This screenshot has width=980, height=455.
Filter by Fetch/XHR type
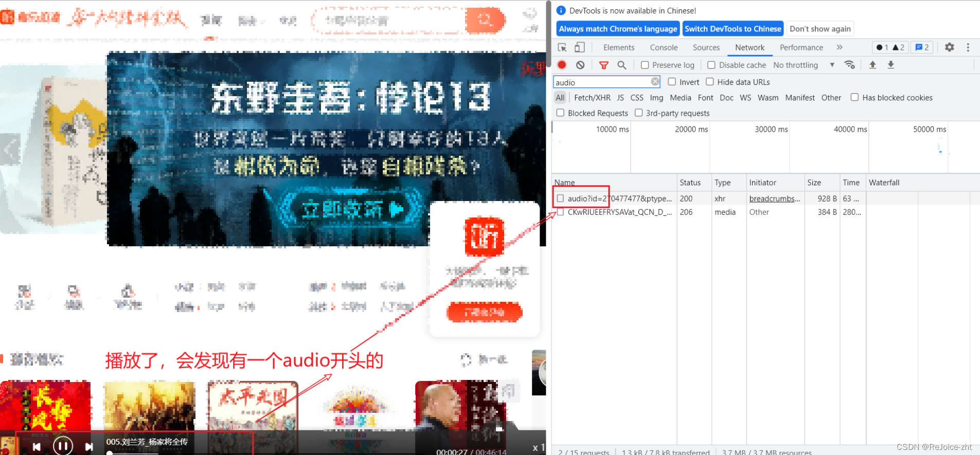click(592, 98)
